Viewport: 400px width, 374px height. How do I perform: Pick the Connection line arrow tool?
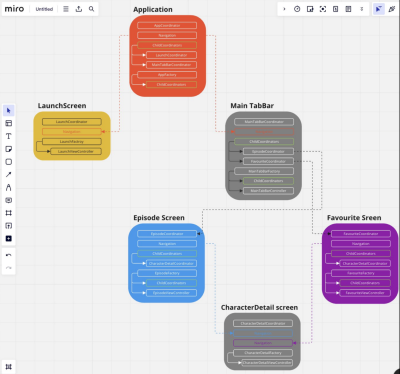pyautogui.click(x=9, y=174)
